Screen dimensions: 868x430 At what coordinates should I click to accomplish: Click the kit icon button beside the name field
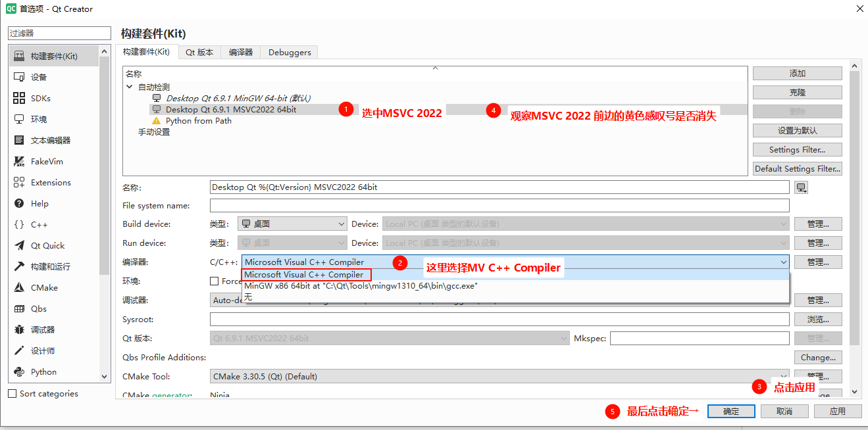coord(801,187)
